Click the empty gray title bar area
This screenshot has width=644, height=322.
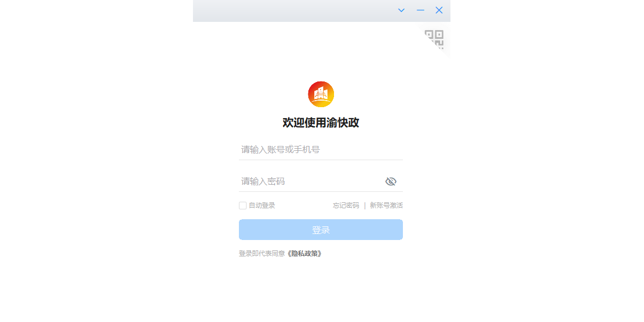click(x=291, y=11)
